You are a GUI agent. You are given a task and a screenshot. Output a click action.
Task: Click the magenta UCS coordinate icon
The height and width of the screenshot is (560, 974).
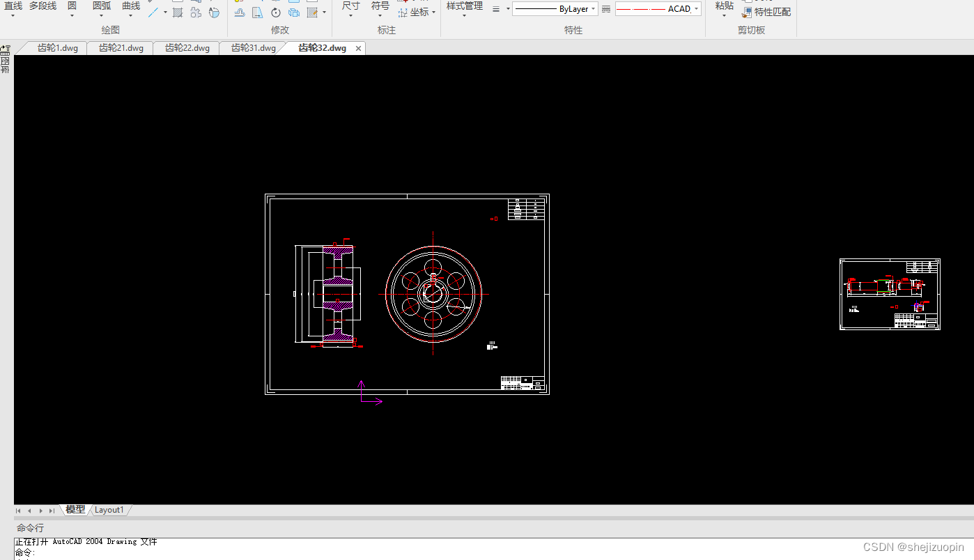(370, 393)
